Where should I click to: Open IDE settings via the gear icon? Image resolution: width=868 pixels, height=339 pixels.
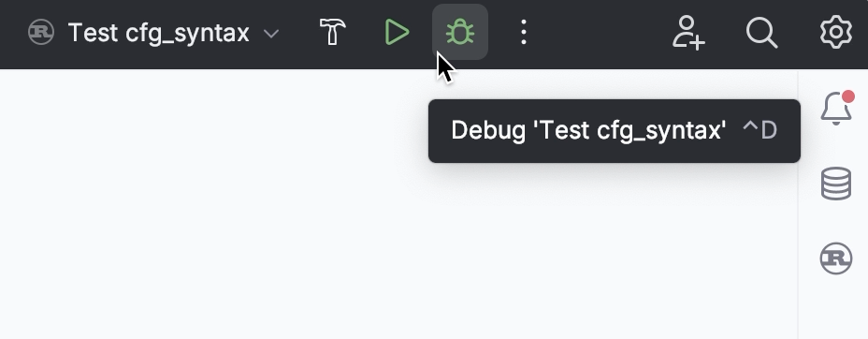(x=835, y=32)
